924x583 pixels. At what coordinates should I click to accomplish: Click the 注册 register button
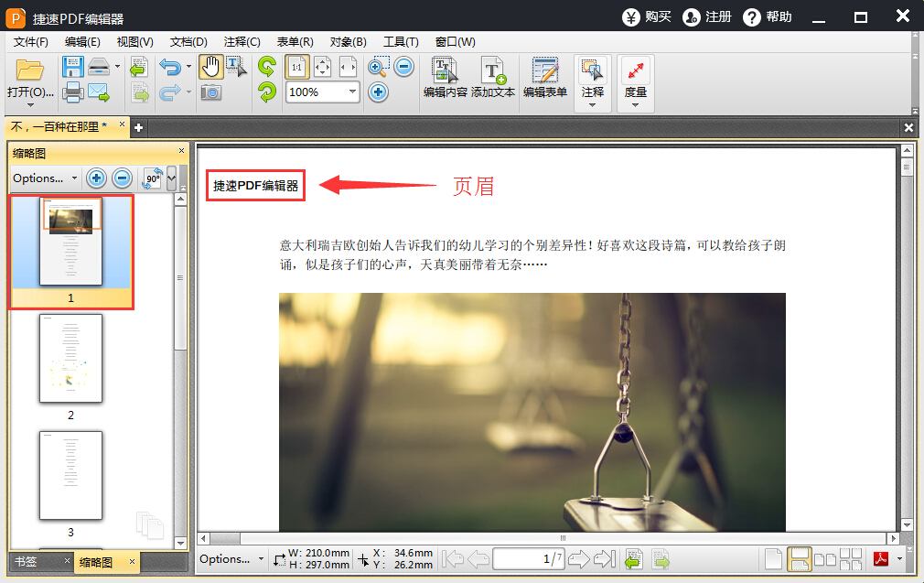point(706,16)
